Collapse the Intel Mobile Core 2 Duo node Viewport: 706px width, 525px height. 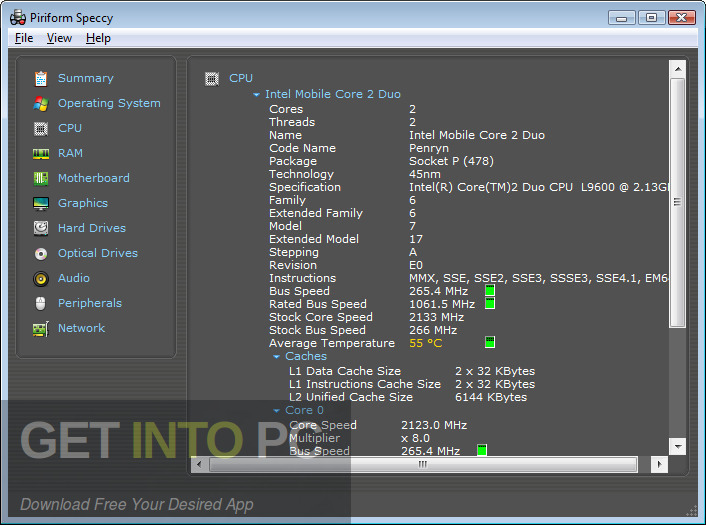click(256, 95)
